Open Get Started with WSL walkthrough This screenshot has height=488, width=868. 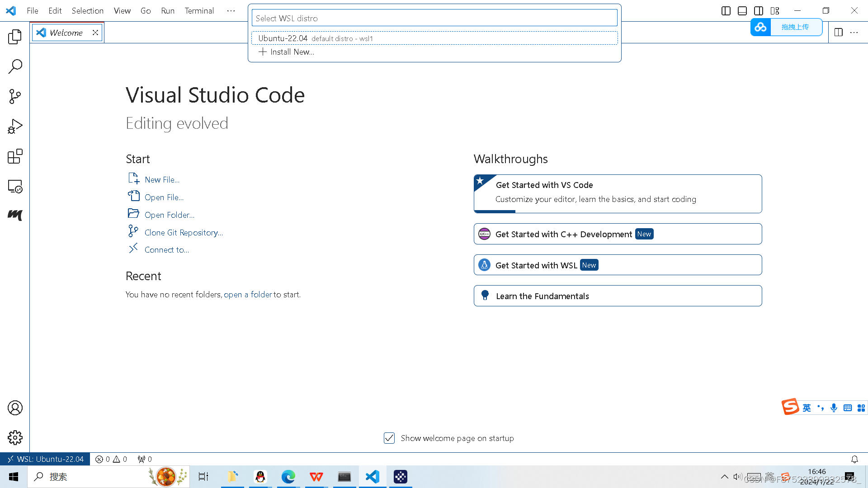pos(618,265)
